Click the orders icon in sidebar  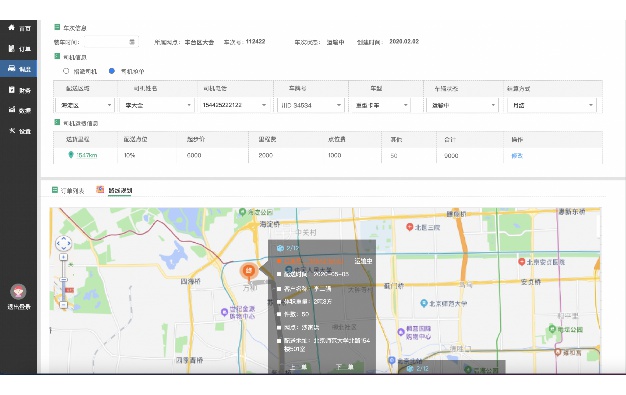coord(12,49)
